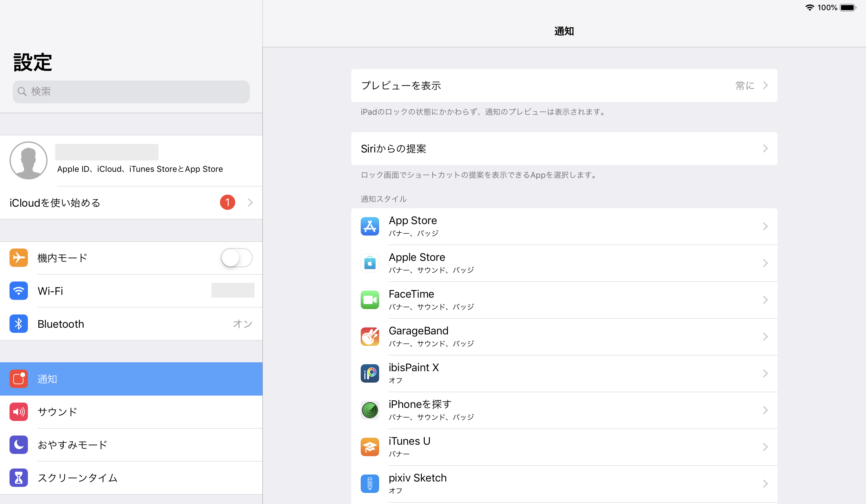The image size is (866, 504).
Task: Tap the GarageBand guitar icon
Action: click(x=370, y=337)
